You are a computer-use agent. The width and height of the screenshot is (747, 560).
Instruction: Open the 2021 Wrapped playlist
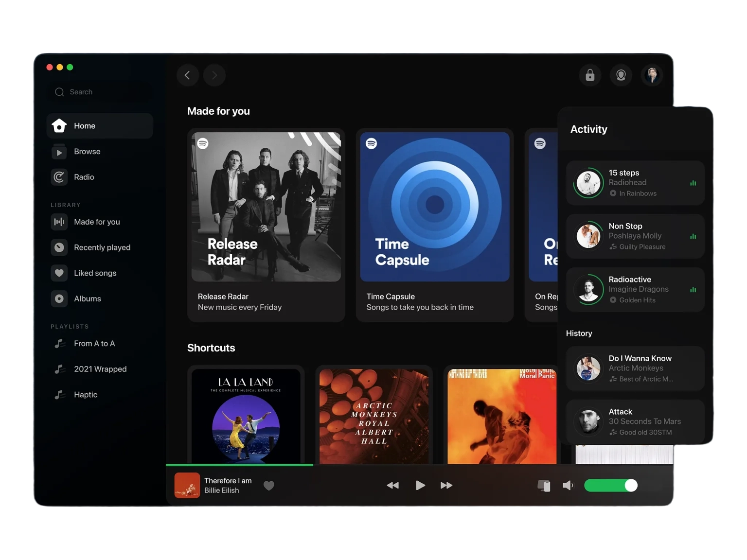click(100, 369)
